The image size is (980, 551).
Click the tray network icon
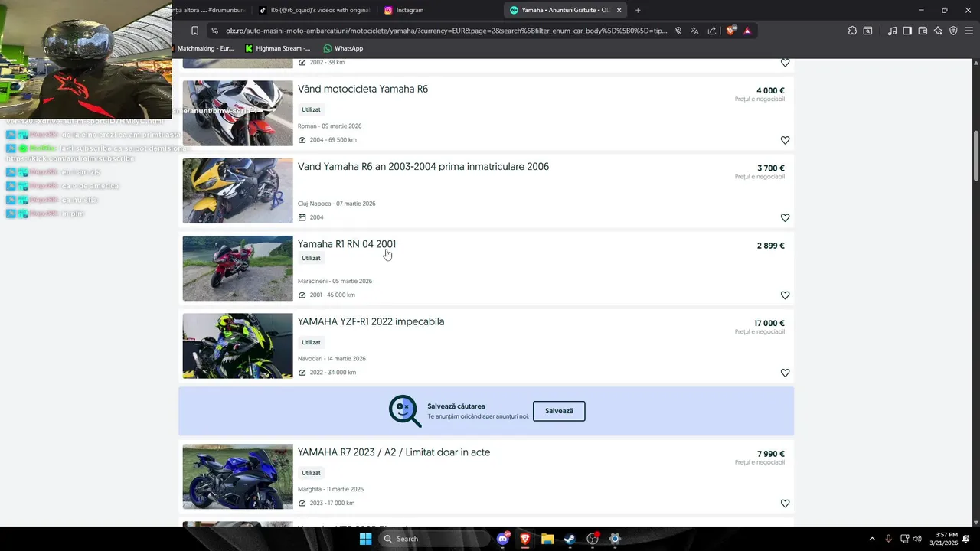pos(904,539)
